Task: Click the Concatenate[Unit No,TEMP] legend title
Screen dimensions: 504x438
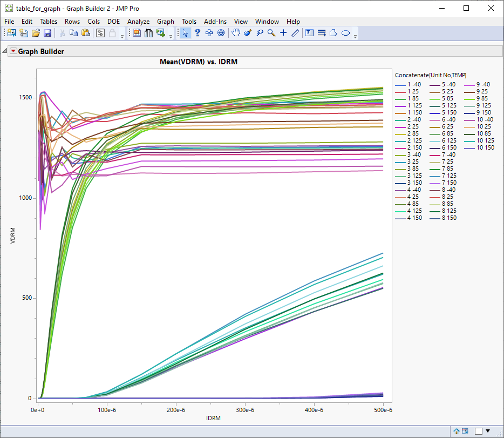Action: point(430,75)
